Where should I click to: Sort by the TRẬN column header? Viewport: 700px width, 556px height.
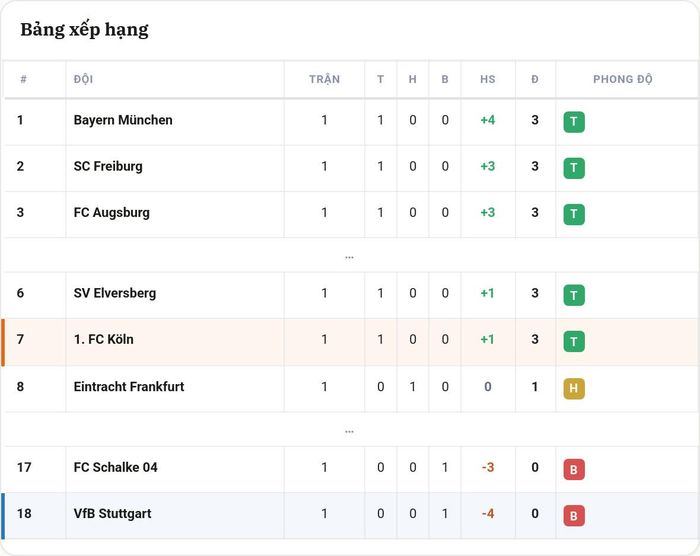tap(325, 79)
